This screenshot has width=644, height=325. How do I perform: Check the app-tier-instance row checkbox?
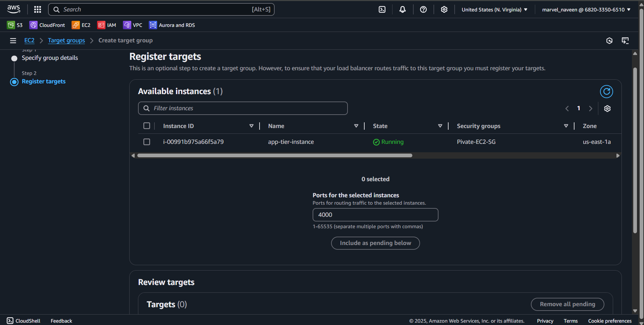point(147,142)
